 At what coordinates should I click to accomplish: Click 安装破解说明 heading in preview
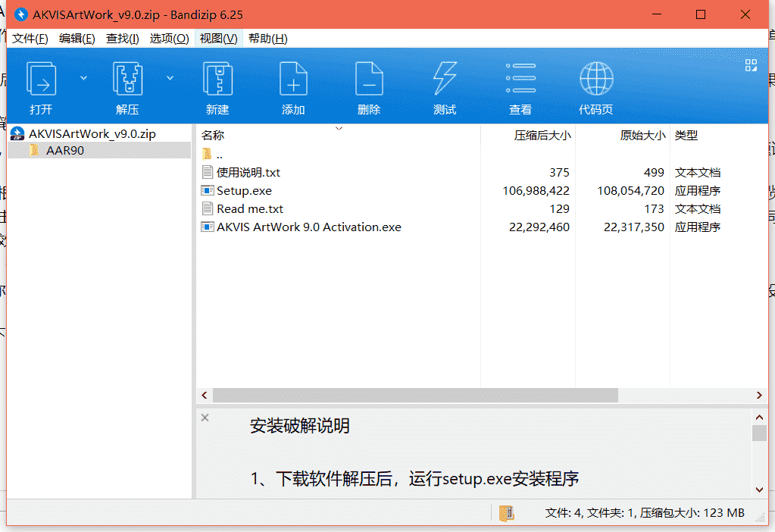coord(299,426)
